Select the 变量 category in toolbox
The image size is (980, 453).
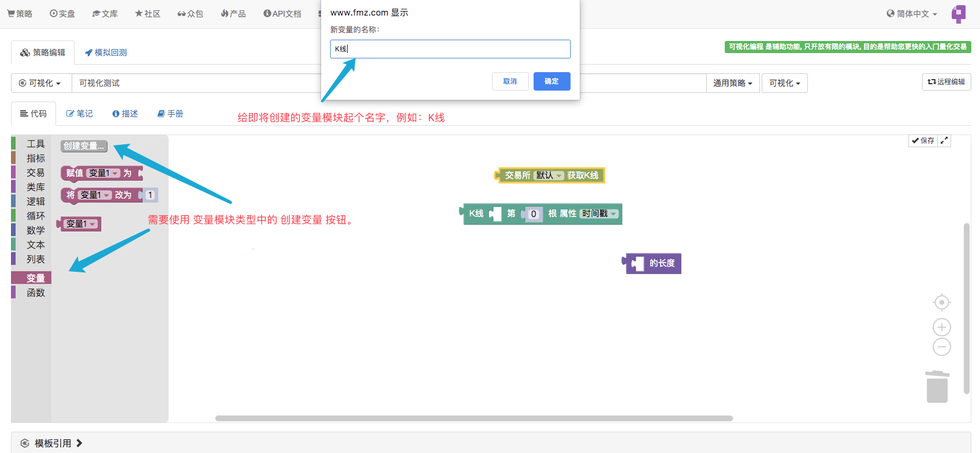click(x=35, y=278)
